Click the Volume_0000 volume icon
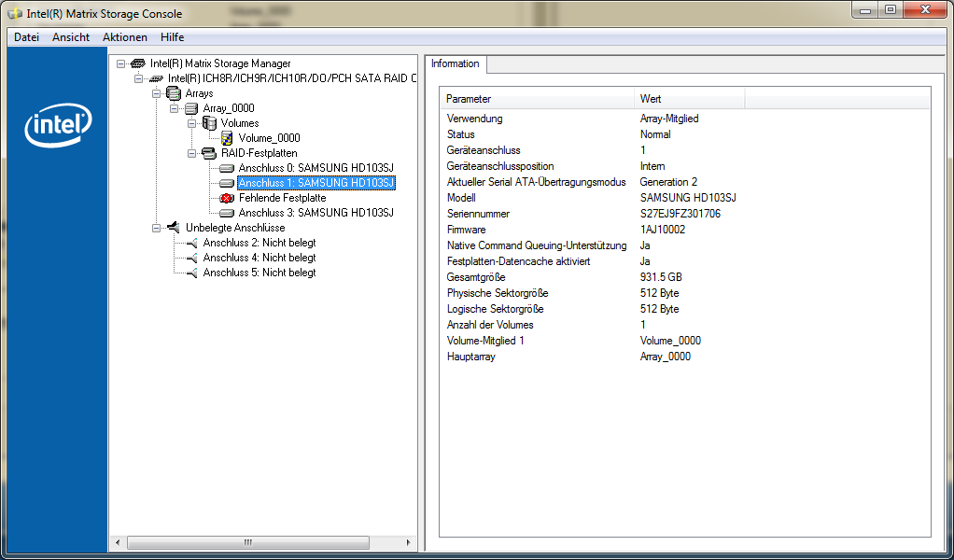Image resolution: width=954 pixels, height=560 pixels. tap(227, 138)
